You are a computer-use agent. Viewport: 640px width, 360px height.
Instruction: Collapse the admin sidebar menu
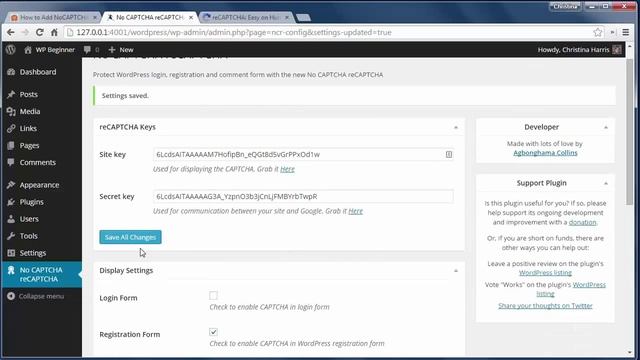click(x=36, y=296)
